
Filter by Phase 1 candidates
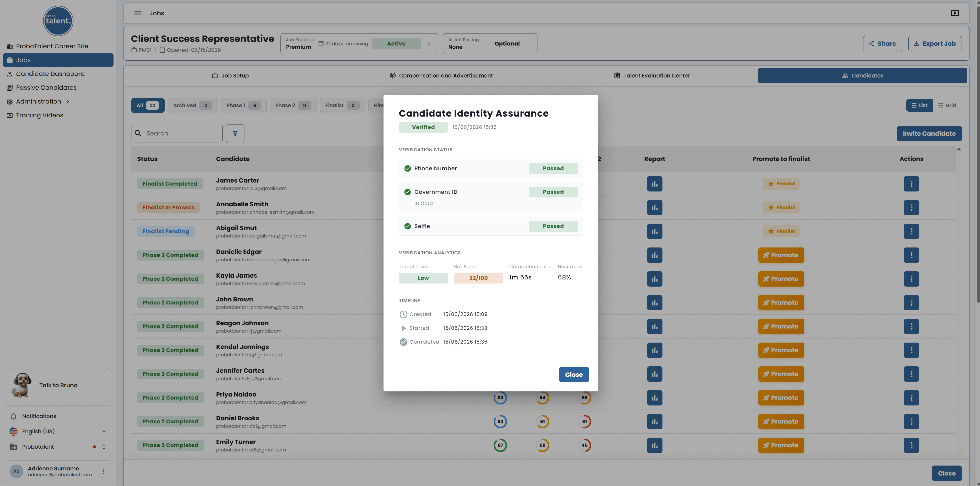243,105
